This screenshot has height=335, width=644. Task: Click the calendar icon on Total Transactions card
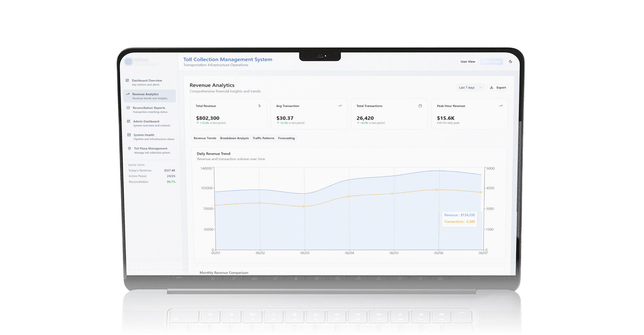[420, 106]
